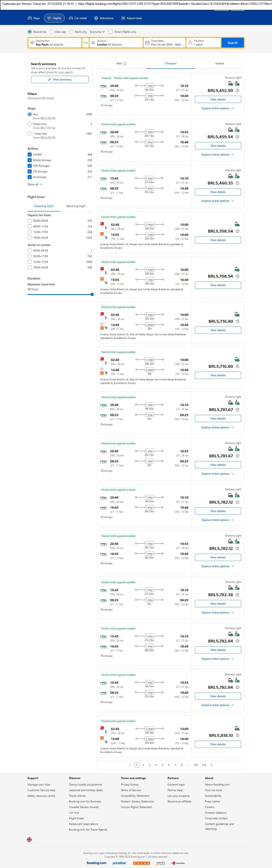Viewport: 272px width, 868px height.
Task: Click the price info icon beside BRL5,452.90
Action: pos(237,91)
